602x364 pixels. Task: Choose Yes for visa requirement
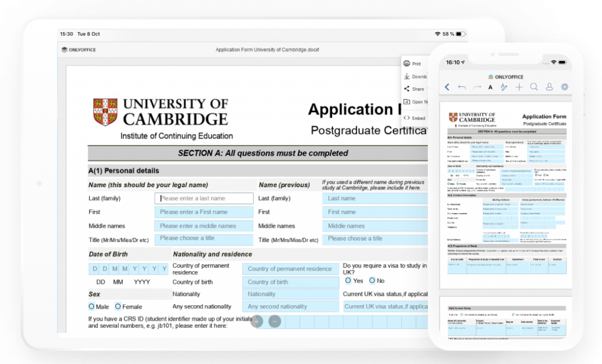click(x=348, y=281)
